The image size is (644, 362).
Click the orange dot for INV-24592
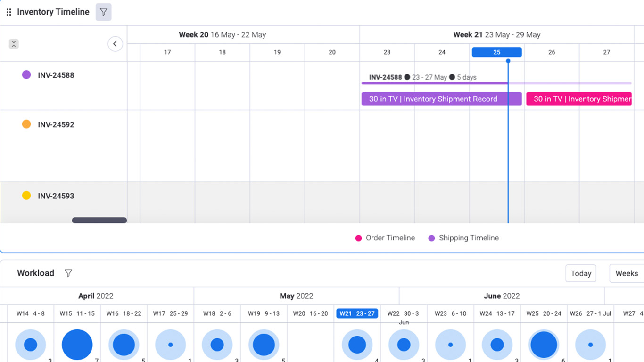(x=26, y=124)
